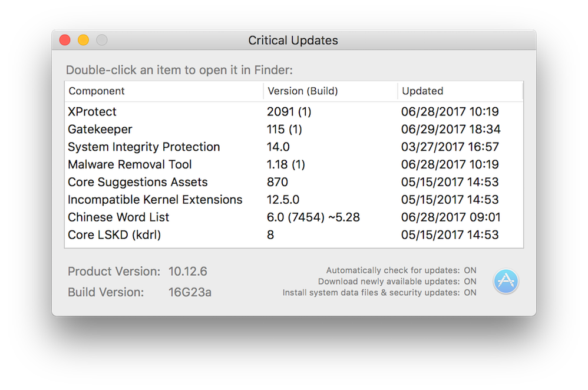Sort by the Version (Build) column header
The image size is (588, 390).
pos(331,91)
